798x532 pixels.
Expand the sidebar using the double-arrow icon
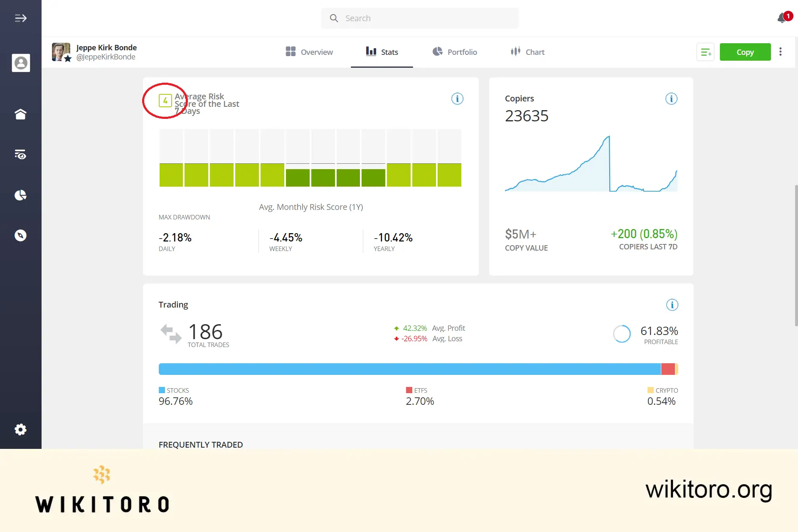tap(20, 18)
